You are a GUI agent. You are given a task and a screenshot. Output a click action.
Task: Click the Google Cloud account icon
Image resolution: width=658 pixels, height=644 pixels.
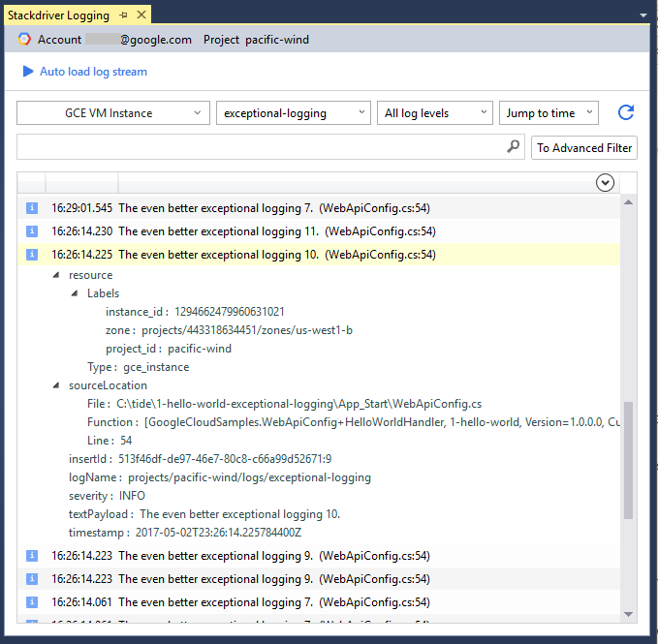tap(24, 40)
